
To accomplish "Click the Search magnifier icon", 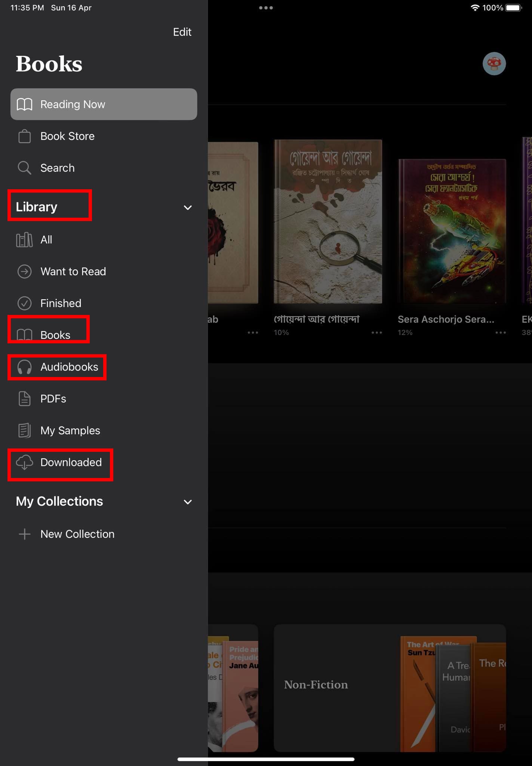I will [25, 168].
